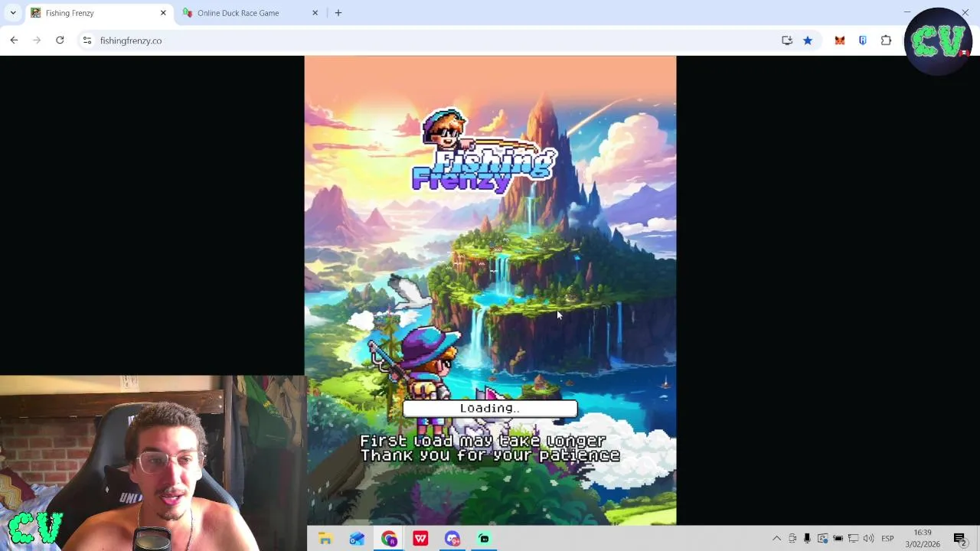
Task: Open File Explorer from the taskbar
Action: point(325,539)
